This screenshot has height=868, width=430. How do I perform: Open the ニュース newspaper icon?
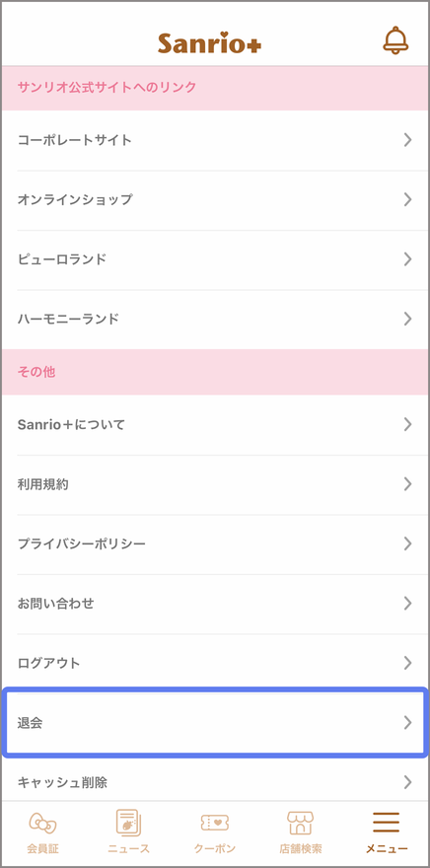pos(128,823)
